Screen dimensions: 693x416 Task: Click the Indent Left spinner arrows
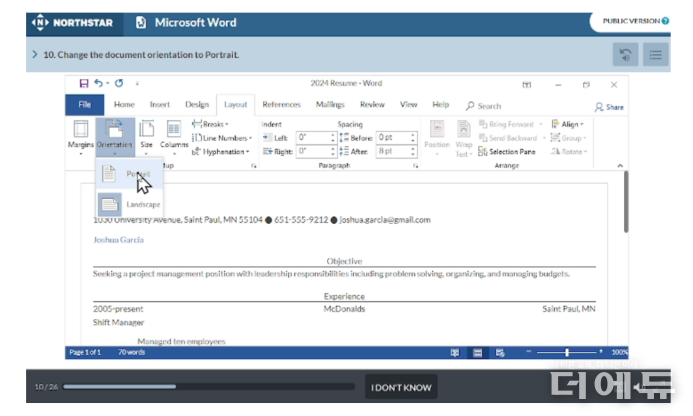coord(333,137)
